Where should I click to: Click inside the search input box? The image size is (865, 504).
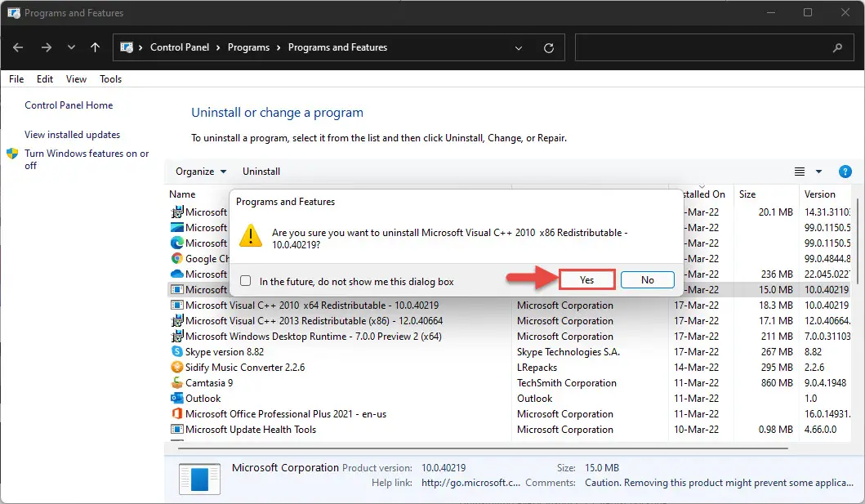tap(701, 48)
